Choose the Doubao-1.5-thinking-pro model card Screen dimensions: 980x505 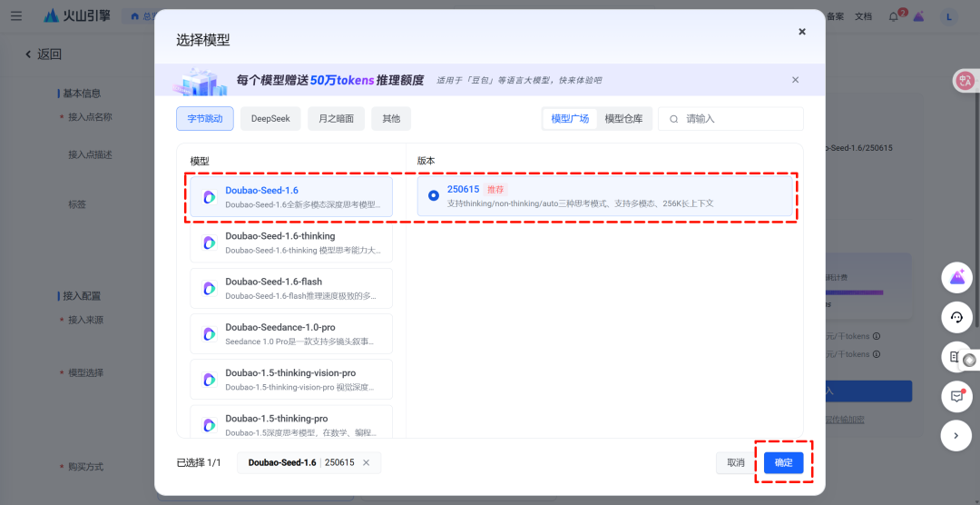point(291,421)
